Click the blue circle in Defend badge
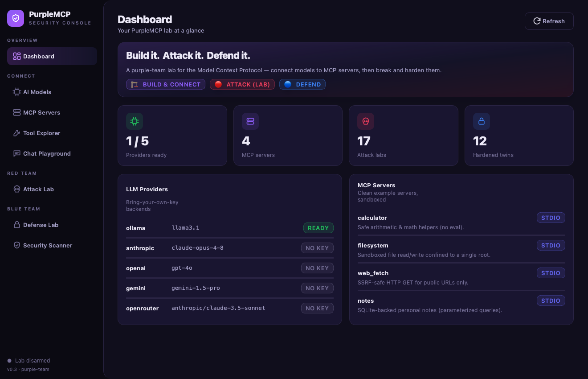The width and height of the screenshot is (588, 379). point(288,84)
